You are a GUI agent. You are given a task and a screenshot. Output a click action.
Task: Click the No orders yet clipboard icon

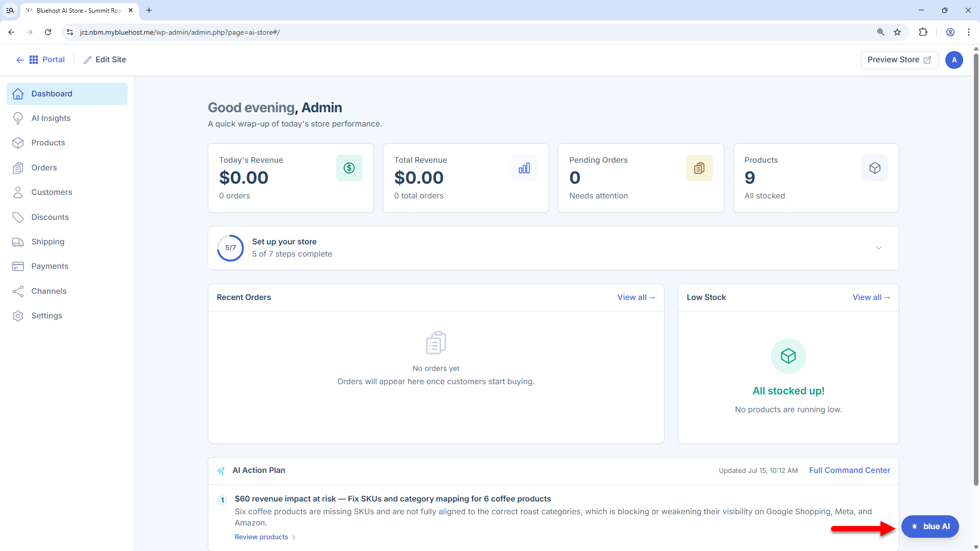[x=436, y=343]
